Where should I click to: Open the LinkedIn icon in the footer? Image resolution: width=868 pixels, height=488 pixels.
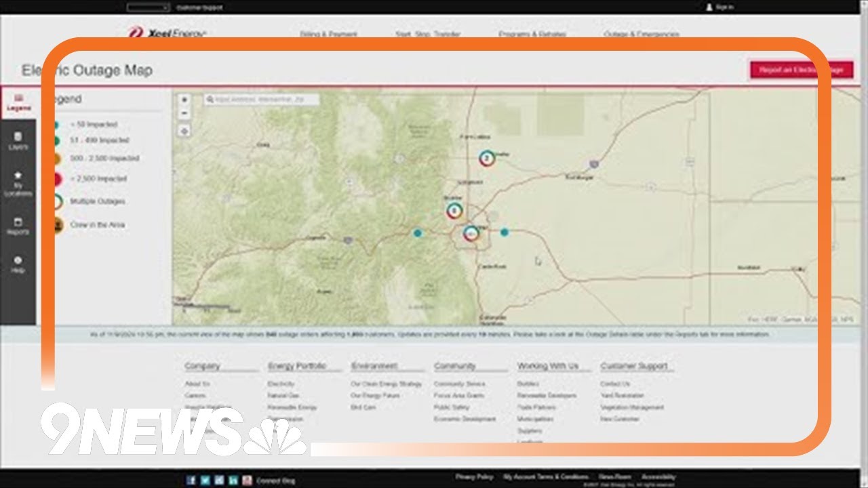pyautogui.click(x=233, y=480)
